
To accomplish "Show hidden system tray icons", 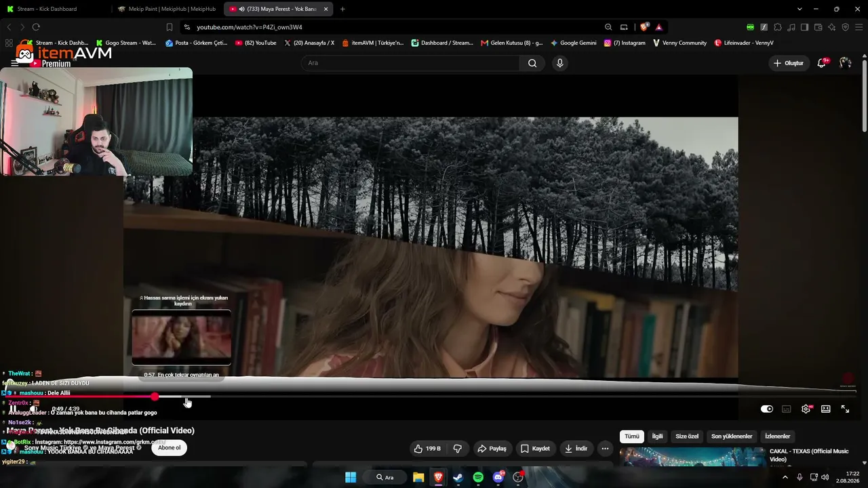I will pos(785,477).
